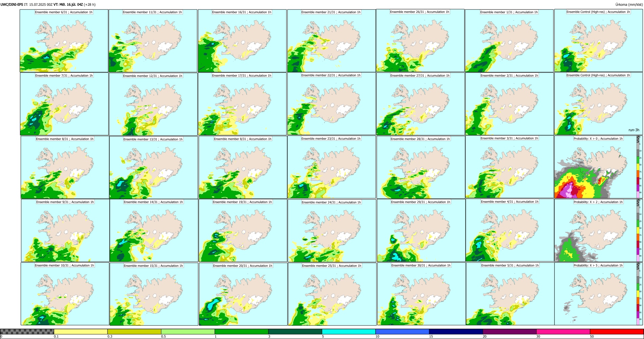This screenshot has height=339, width=644.
Task: Click the 'UWC/DINI-EPS' header text
Action: click(12, 4)
